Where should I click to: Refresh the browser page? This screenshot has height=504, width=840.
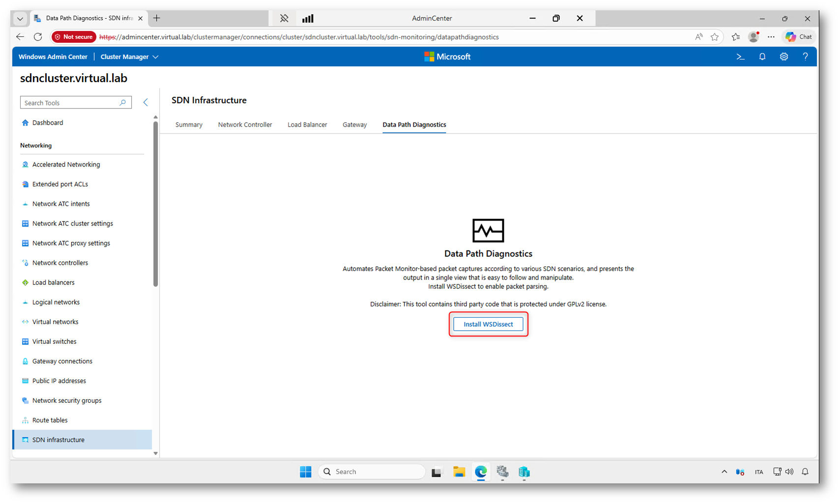pos(38,37)
